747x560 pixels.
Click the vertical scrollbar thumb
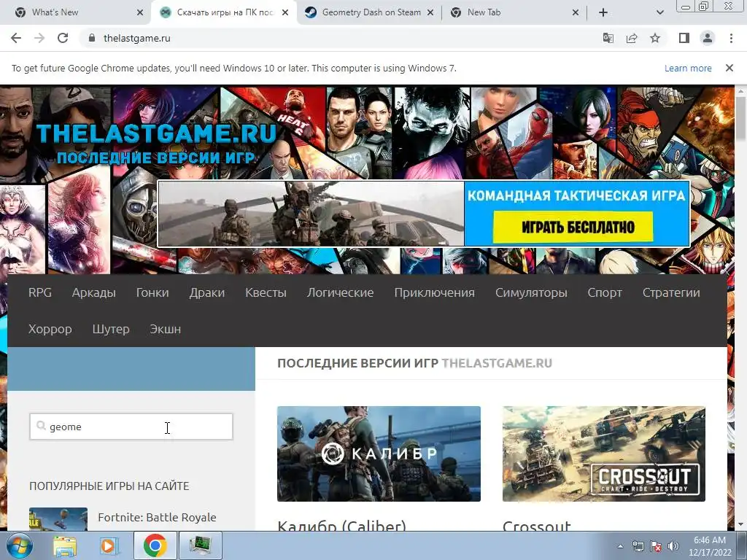pos(741,118)
